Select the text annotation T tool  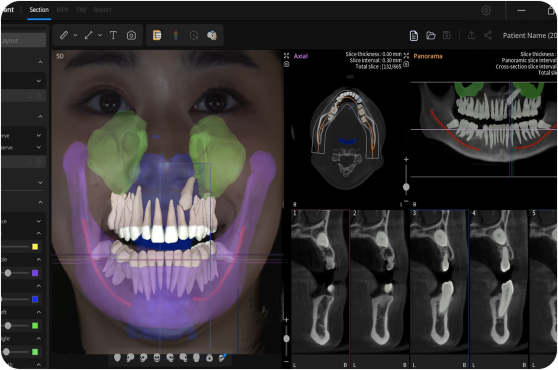coord(113,35)
